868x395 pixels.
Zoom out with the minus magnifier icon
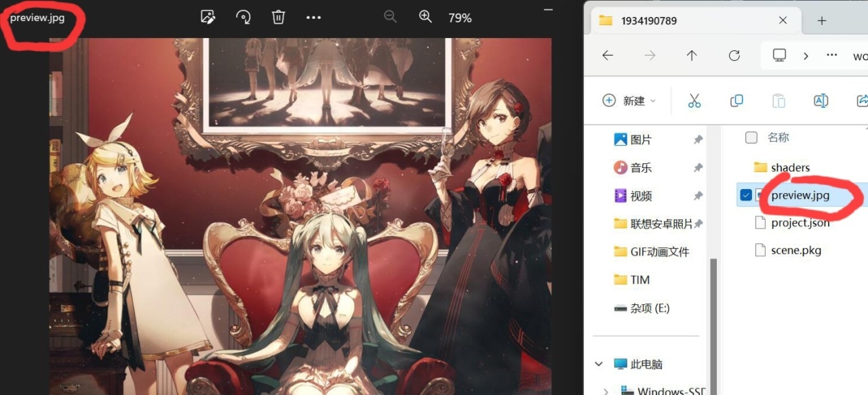390,17
